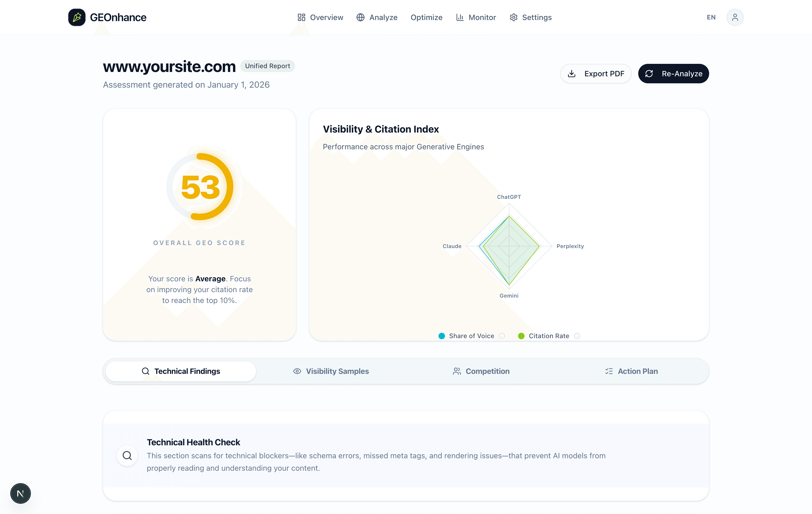Click the GEOnhance logo icon
This screenshot has width=812, height=514.
pyautogui.click(x=77, y=17)
